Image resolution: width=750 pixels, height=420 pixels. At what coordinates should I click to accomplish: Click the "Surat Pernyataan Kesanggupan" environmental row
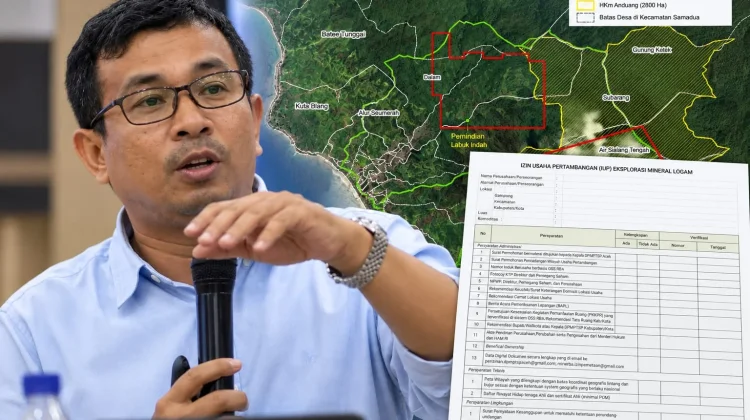pyautogui.click(x=549, y=414)
